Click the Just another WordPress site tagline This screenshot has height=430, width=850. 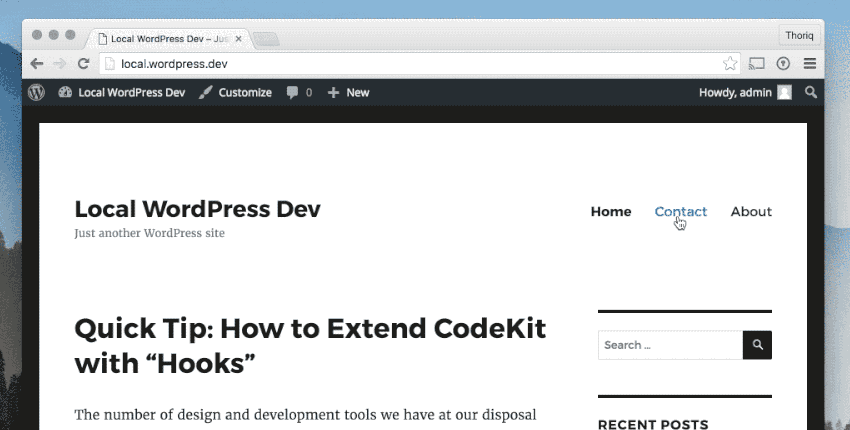(150, 233)
